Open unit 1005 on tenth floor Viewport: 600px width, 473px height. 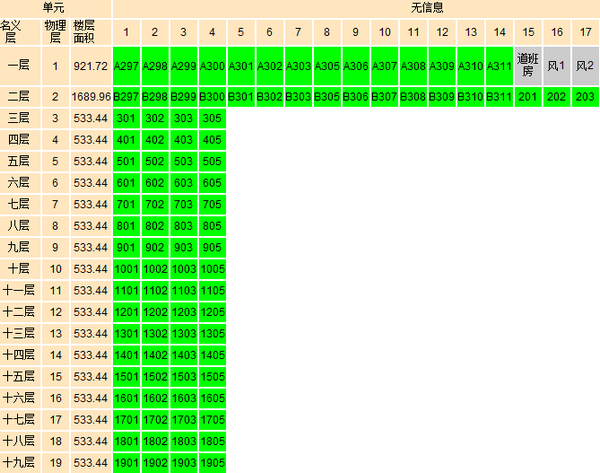pos(212,269)
